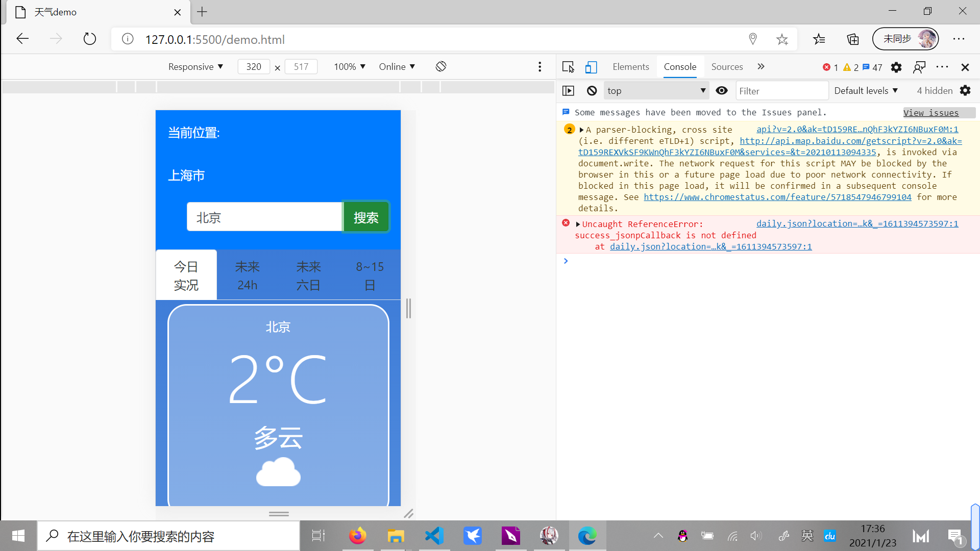Image resolution: width=980 pixels, height=551 pixels.
Task: Click the green 搜索 button
Action: pos(366,217)
